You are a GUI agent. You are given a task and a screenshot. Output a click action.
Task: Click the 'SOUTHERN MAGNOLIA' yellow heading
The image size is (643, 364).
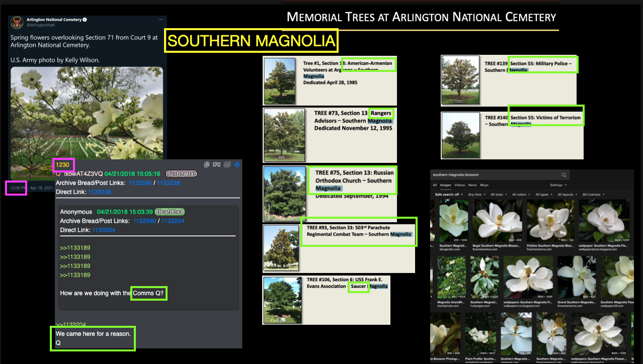coord(252,41)
